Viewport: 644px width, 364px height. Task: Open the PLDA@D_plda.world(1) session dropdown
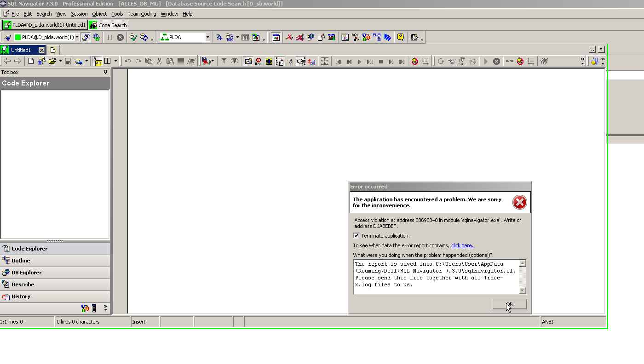pos(77,37)
